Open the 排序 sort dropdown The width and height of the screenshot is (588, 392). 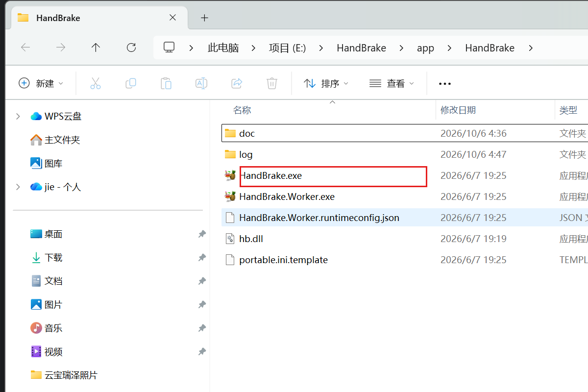326,83
